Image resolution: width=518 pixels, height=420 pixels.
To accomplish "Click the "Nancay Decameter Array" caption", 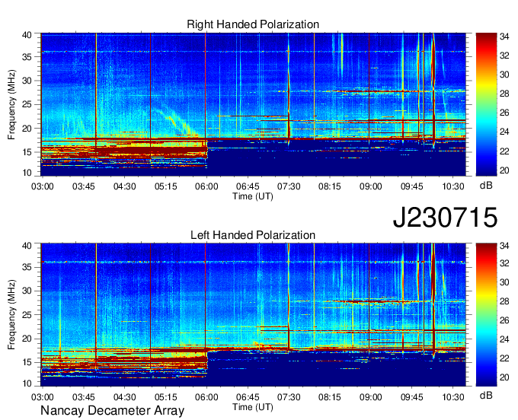I will point(112,410).
